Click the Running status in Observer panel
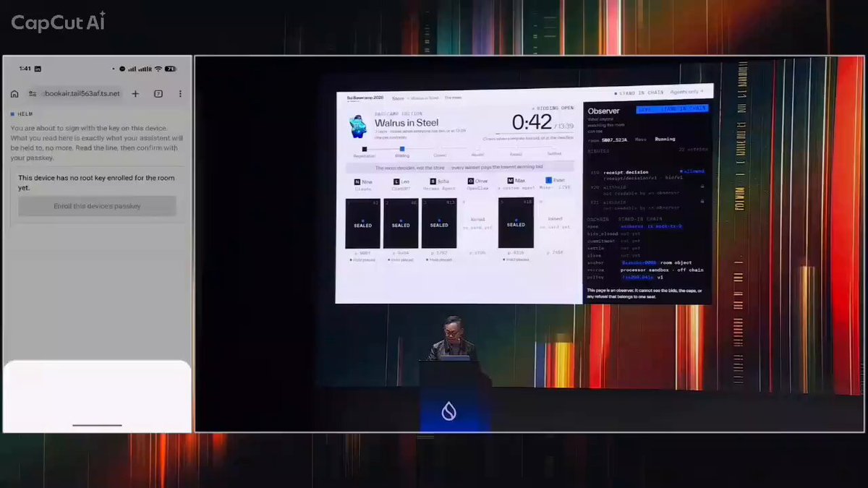 coord(664,139)
